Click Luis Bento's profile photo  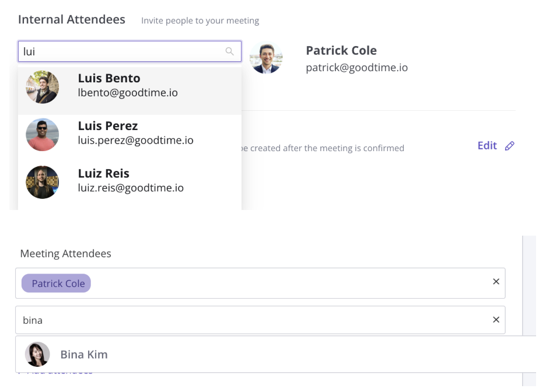[43, 87]
